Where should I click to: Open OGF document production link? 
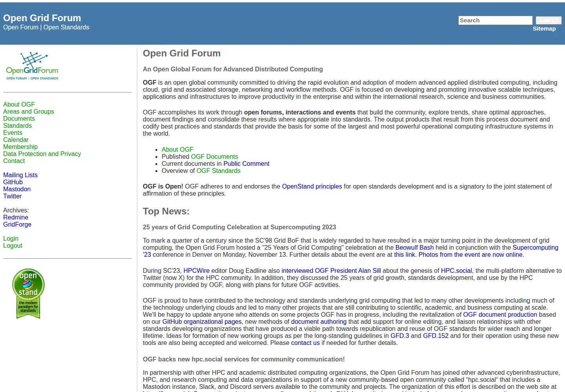click(x=500, y=314)
